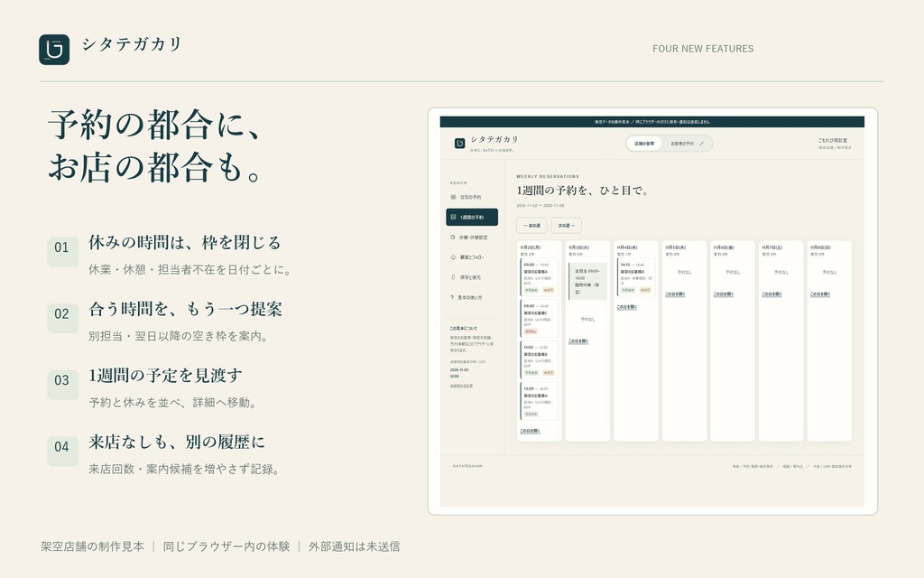Image resolution: width=924 pixels, height=578 pixels.
Task: Open この日を開く link under 11月7日(土)
Action: point(772,294)
